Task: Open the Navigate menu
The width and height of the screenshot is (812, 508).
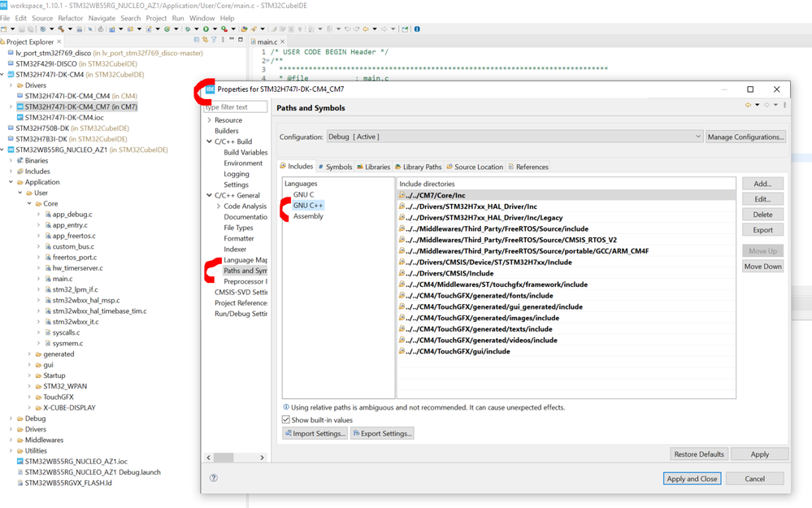Action: click(102, 18)
